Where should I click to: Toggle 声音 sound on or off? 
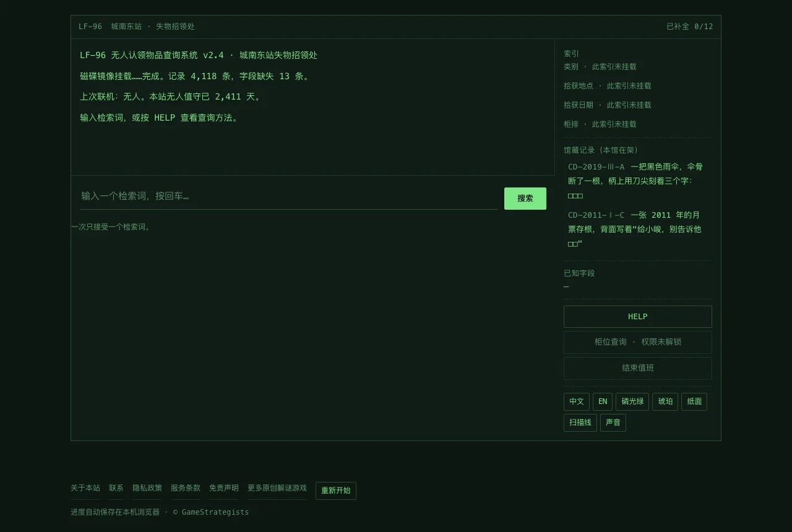[x=613, y=423]
